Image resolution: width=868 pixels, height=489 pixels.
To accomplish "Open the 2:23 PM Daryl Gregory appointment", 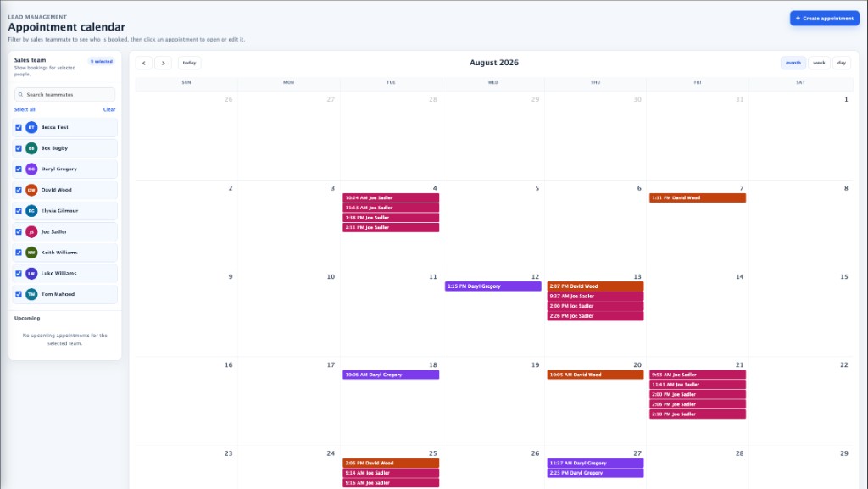I will (x=595, y=473).
